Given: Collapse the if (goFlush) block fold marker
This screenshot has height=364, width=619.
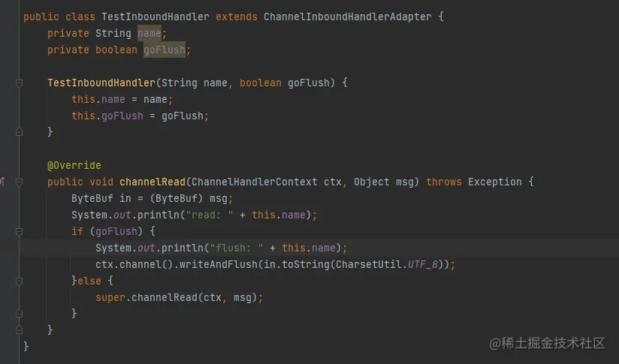Looking at the screenshot, I should [x=19, y=231].
